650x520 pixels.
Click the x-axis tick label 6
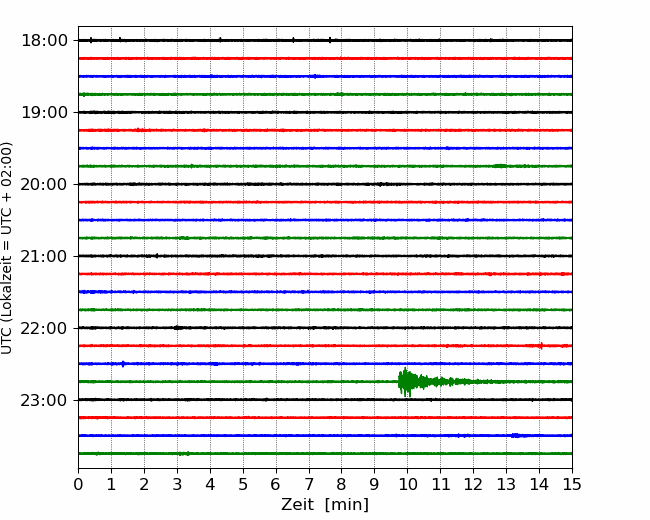pyautogui.click(x=276, y=484)
